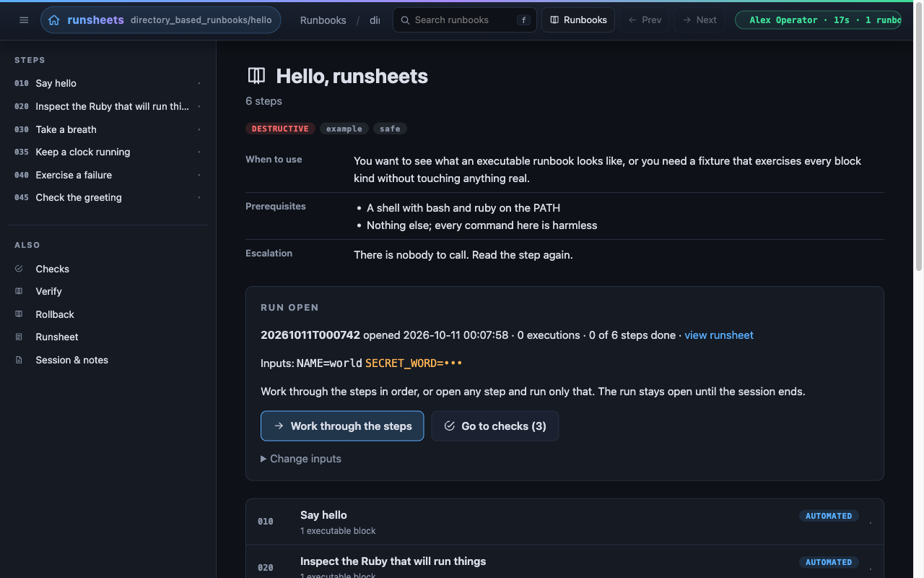Select sidebar step 020 Inspect the Ruby

(108, 106)
